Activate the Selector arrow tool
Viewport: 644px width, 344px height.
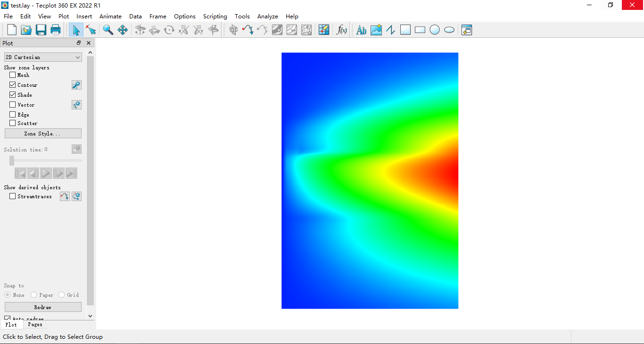(75, 30)
